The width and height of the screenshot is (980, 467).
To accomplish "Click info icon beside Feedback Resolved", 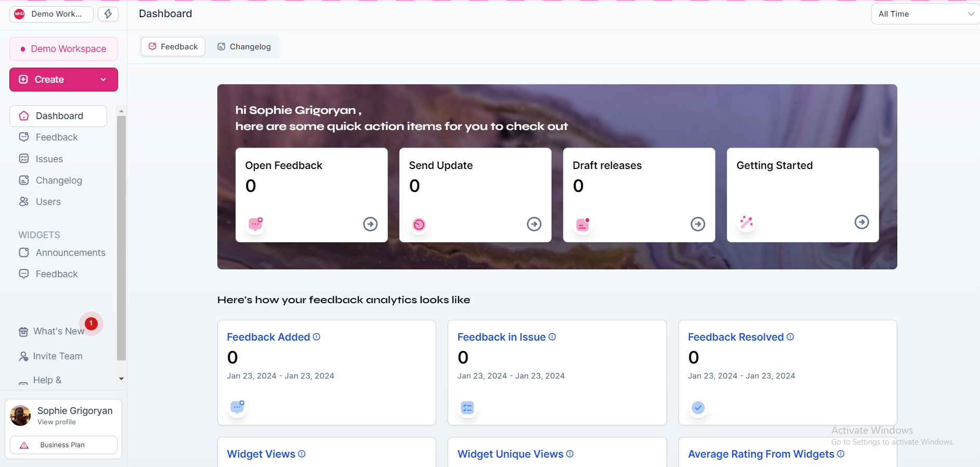I will point(790,337).
